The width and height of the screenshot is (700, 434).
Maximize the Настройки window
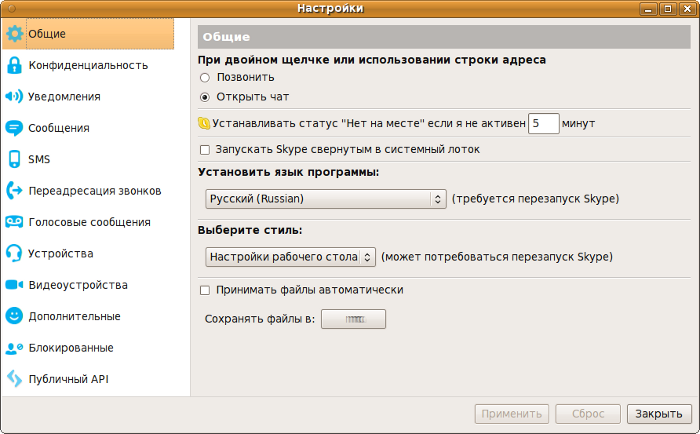[x=668, y=8]
